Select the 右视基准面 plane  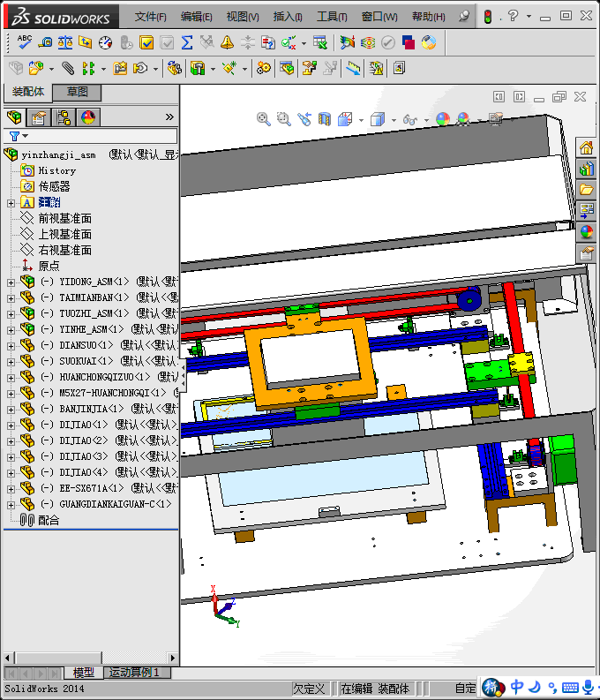[x=64, y=250]
